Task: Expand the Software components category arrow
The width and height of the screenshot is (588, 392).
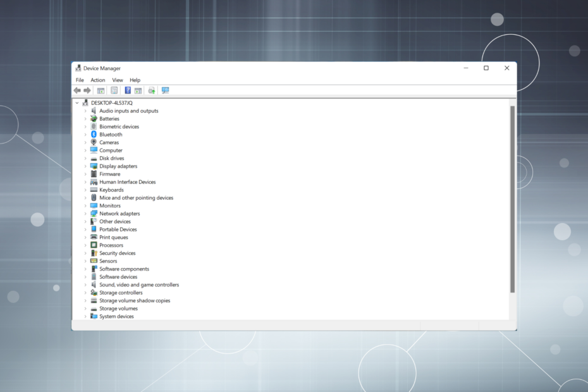Action: (85, 269)
